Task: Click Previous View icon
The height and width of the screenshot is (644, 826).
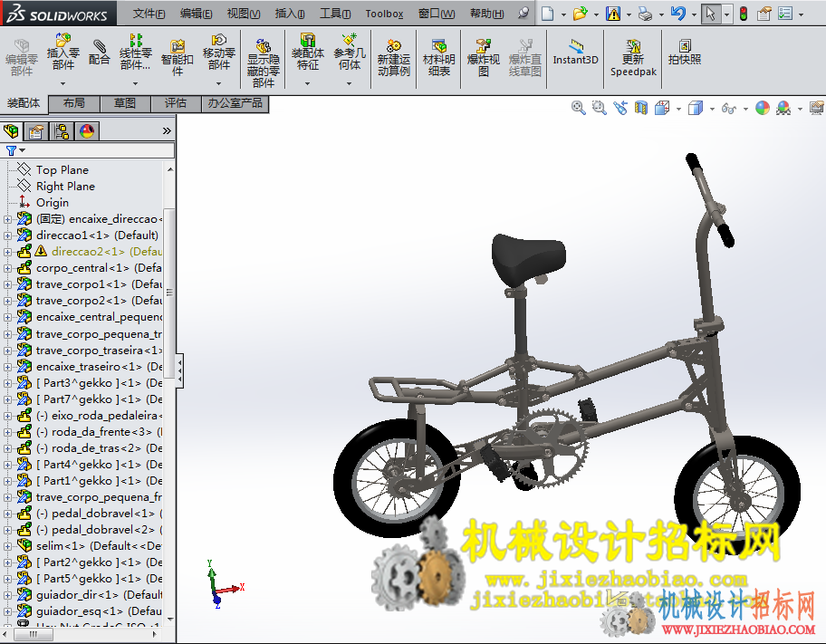Action: (x=620, y=108)
